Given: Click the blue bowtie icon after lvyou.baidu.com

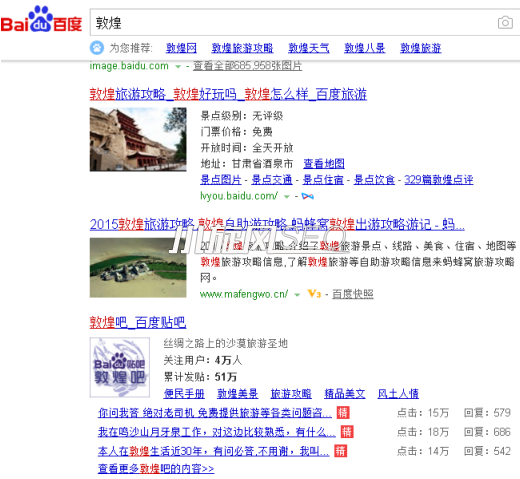Looking at the screenshot, I should tap(307, 196).
